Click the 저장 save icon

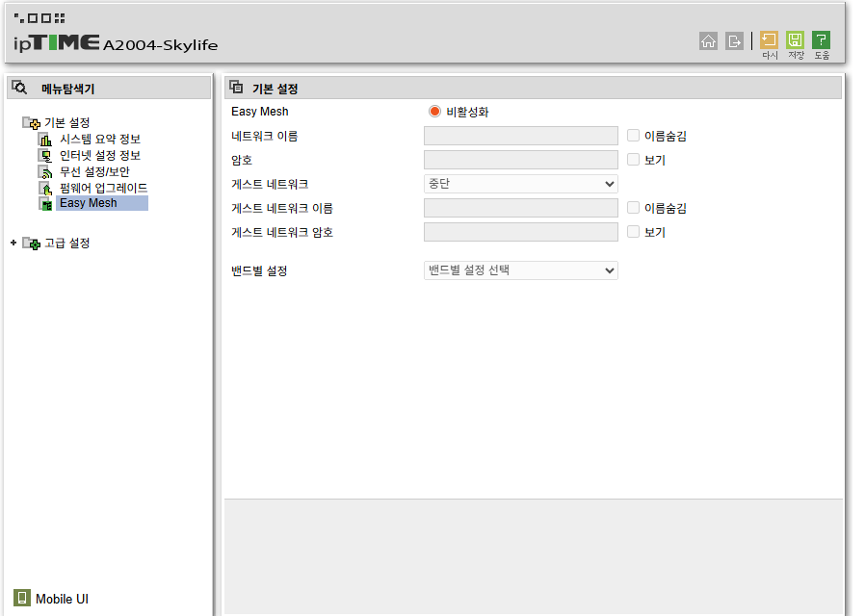tap(795, 39)
